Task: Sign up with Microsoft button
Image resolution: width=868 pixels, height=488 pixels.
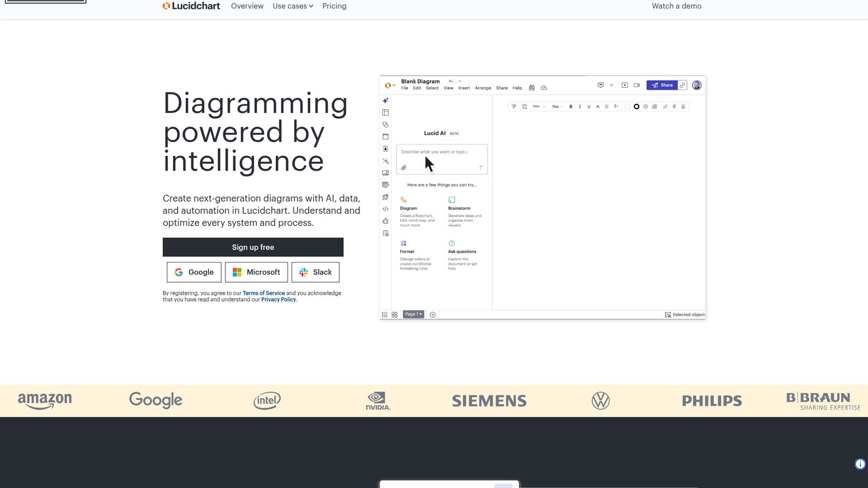Action: pos(256,272)
